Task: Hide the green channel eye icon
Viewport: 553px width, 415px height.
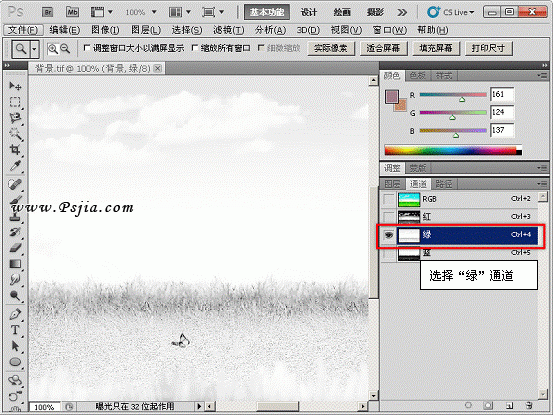Action: (389, 234)
